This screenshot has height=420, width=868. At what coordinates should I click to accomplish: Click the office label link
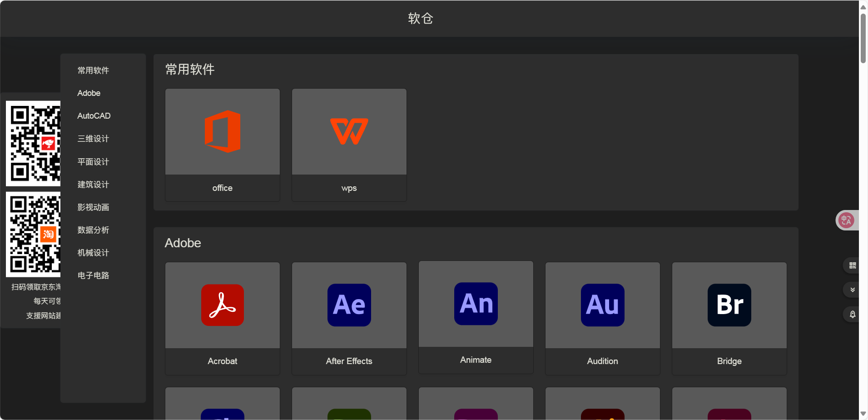[x=223, y=188]
